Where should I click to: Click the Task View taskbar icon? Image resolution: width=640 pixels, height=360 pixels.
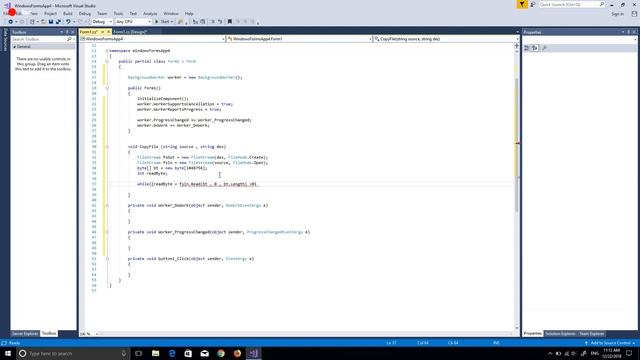(x=139, y=353)
